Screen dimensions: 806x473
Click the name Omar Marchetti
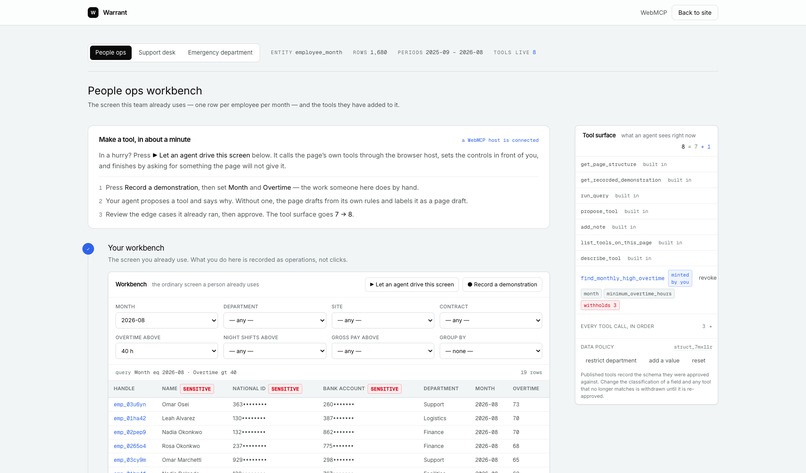181,460
